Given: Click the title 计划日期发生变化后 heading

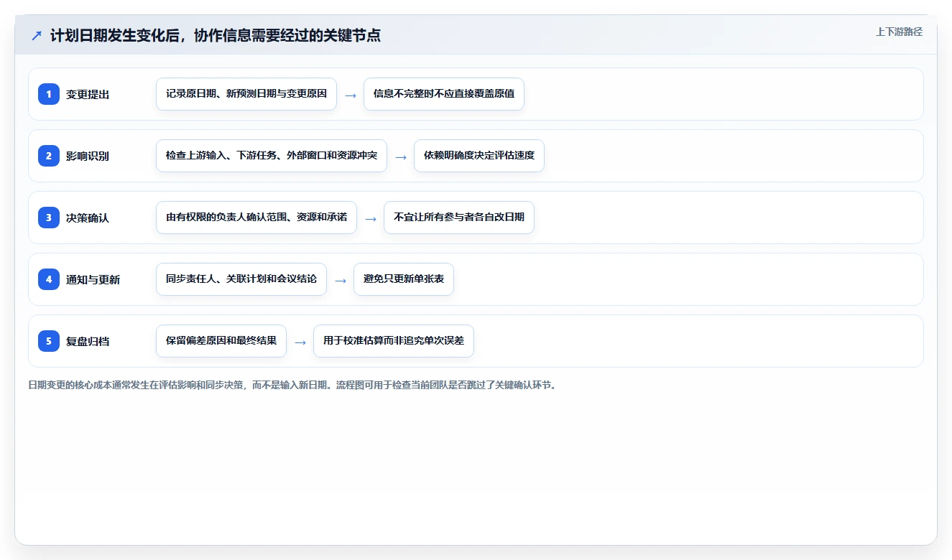Looking at the screenshot, I should [x=216, y=35].
